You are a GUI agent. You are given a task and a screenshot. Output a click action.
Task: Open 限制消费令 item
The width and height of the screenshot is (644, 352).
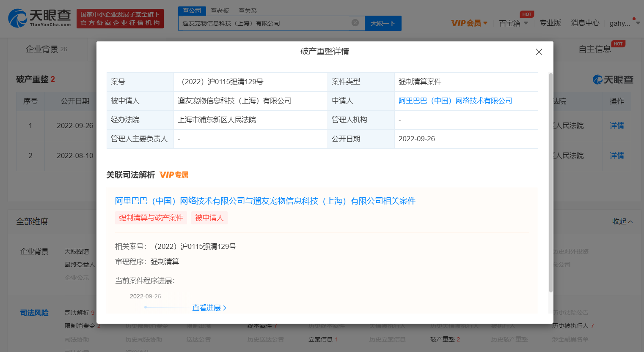tap(83, 326)
